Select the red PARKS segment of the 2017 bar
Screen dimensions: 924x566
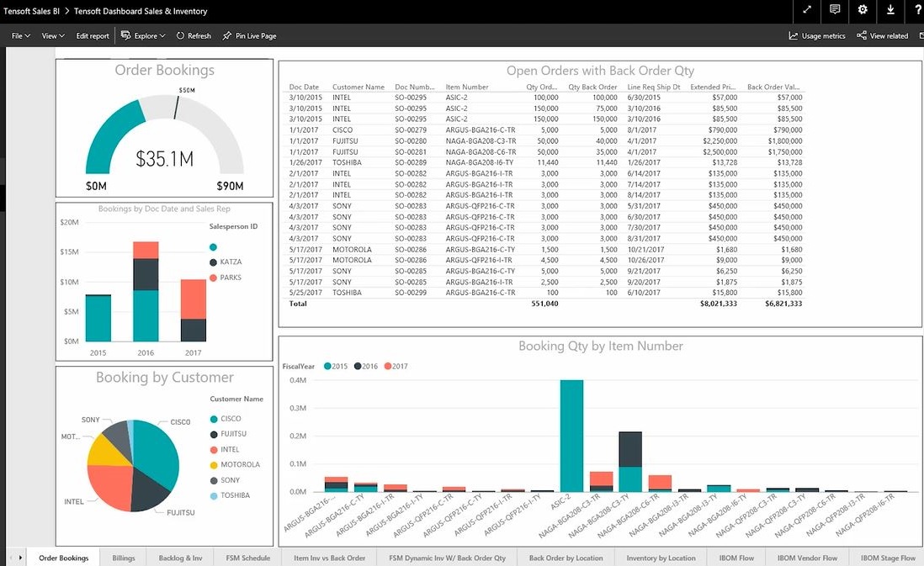pos(194,299)
